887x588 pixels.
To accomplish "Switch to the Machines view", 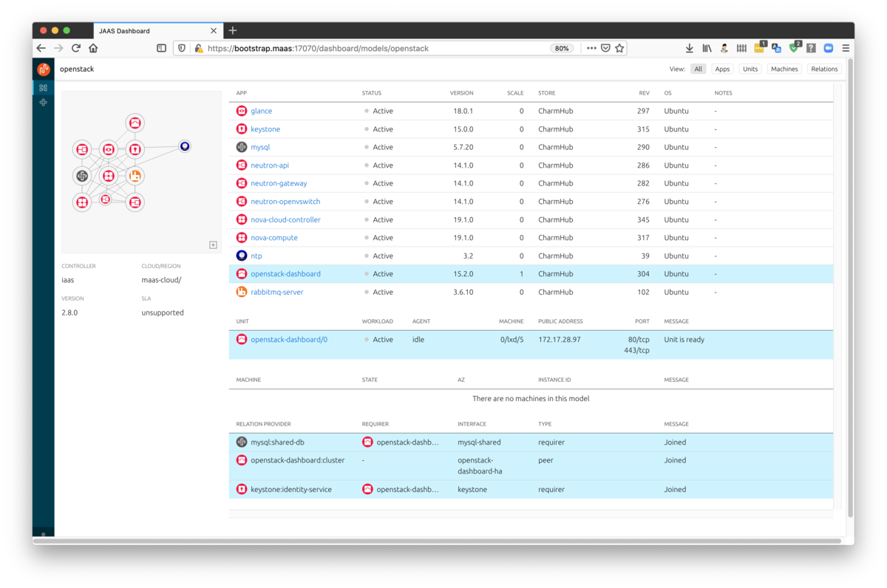I will click(x=784, y=69).
